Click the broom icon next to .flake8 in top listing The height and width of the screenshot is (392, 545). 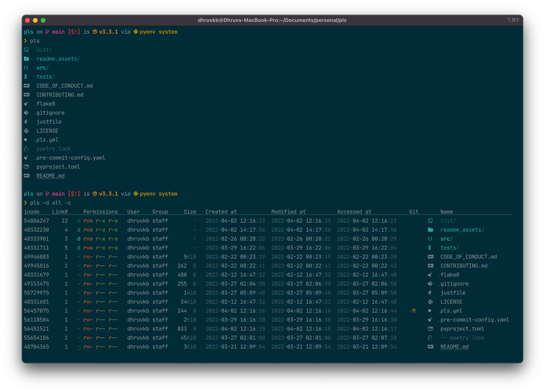point(26,104)
